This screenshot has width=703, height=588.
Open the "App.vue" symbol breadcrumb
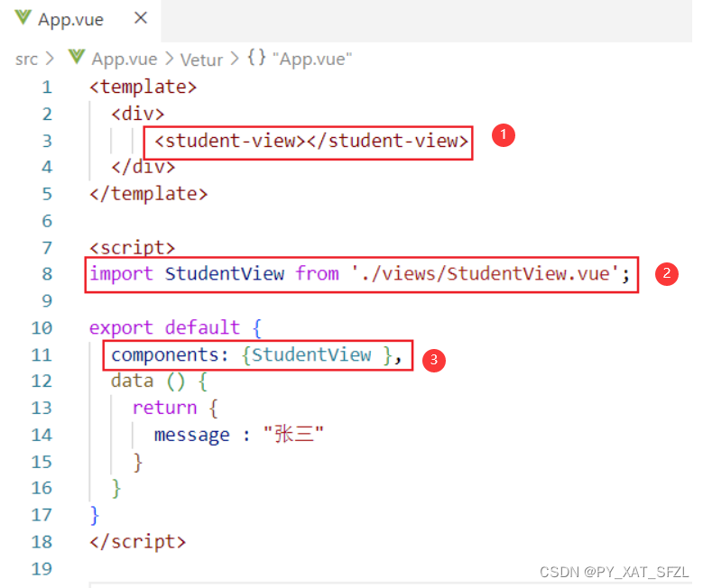[312, 60]
